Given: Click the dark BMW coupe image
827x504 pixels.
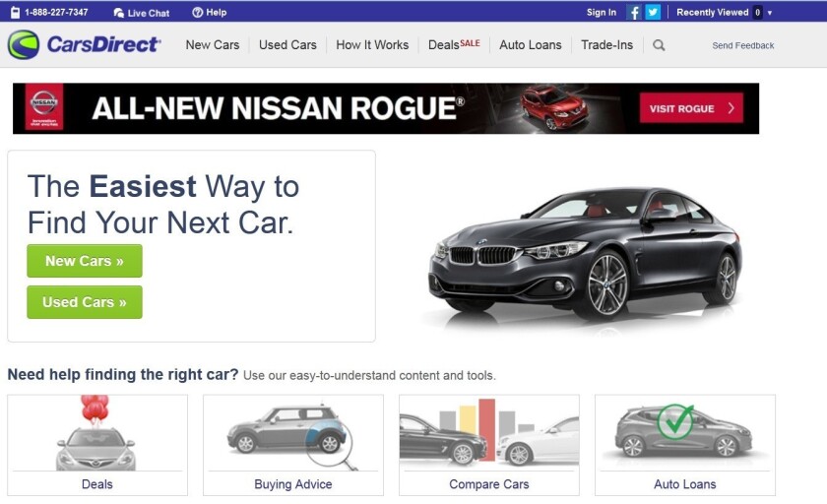Looking at the screenshot, I should tap(585, 253).
